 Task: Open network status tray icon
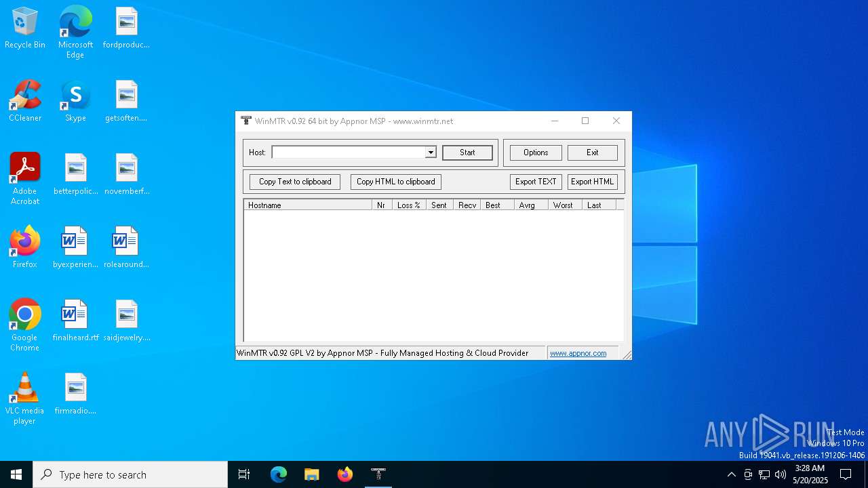tap(764, 474)
